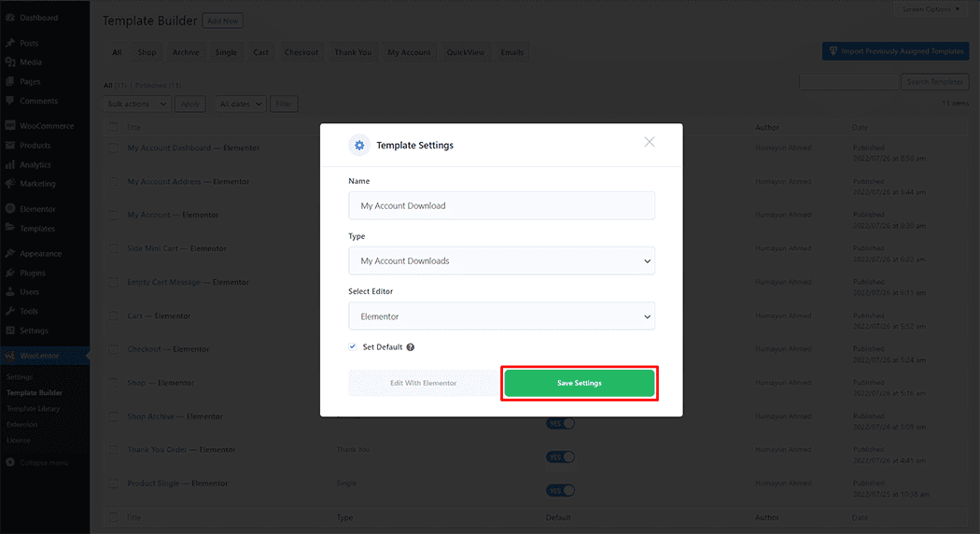Open the Appearance sidebar item
Image resolution: width=980 pixels, height=534 pixels.
click(40, 253)
